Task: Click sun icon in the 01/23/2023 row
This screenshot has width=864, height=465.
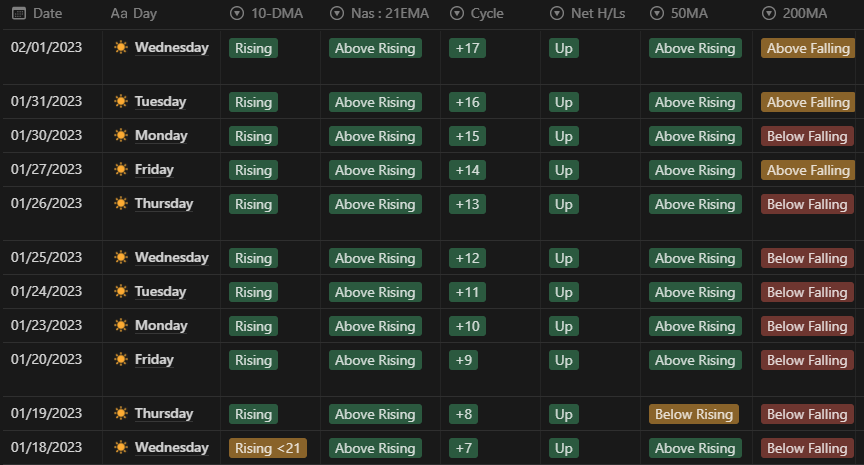Action: 121,326
